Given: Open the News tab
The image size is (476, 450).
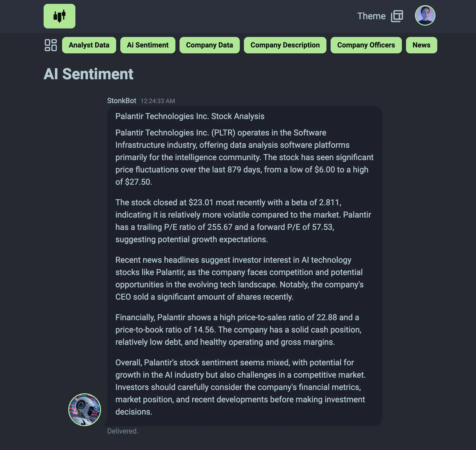Looking at the screenshot, I should [x=421, y=45].
